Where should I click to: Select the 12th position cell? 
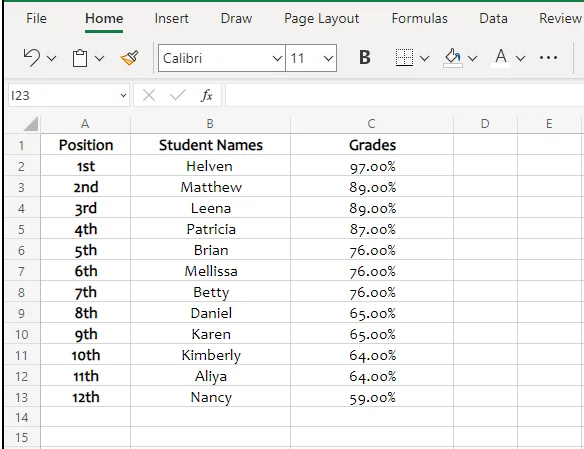point(86,397)
